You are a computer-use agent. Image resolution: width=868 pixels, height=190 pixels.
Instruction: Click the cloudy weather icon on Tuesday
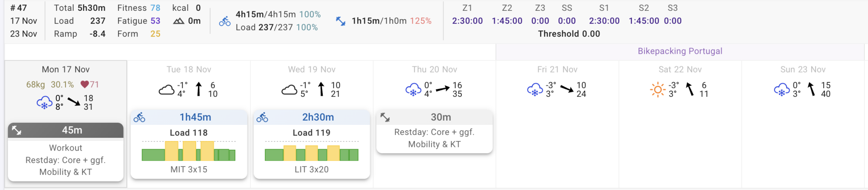point(166,90)
